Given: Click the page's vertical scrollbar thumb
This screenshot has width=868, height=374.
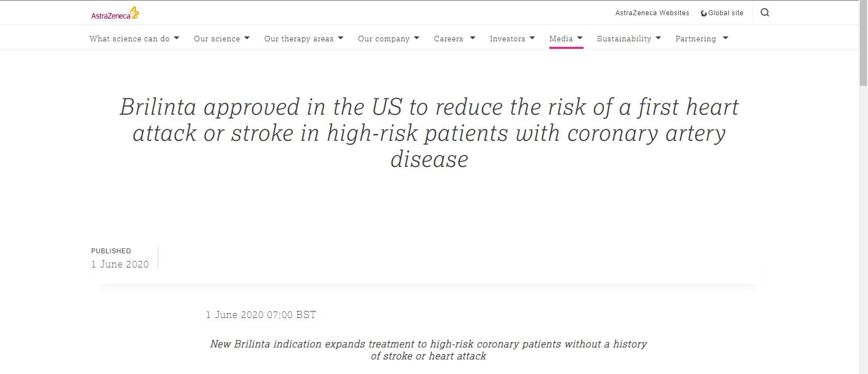Looking at the screenshot, I should pos(863,43).
